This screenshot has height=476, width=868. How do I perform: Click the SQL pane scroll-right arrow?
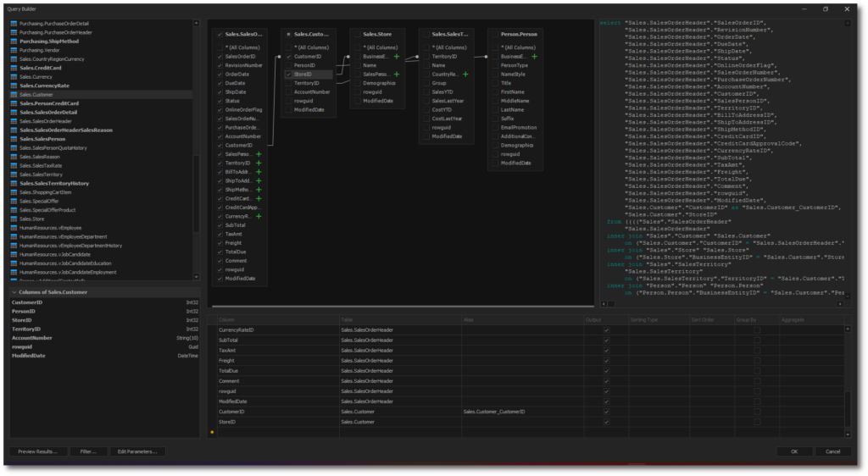[x=840, y=304]
